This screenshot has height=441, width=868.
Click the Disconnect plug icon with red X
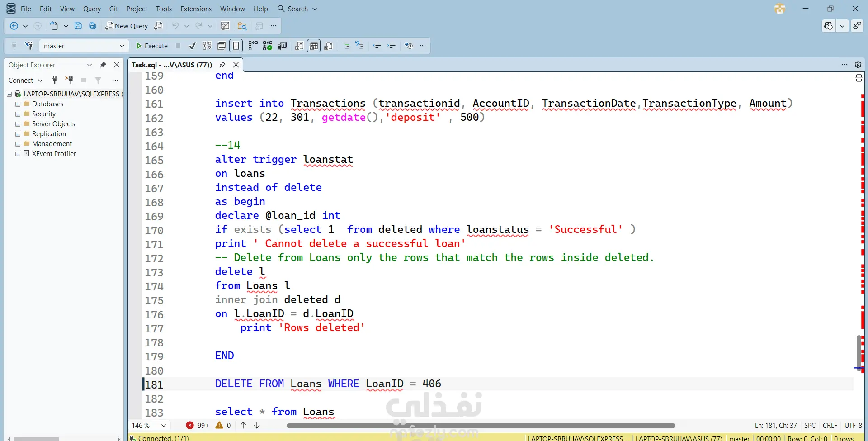point(69,80)
